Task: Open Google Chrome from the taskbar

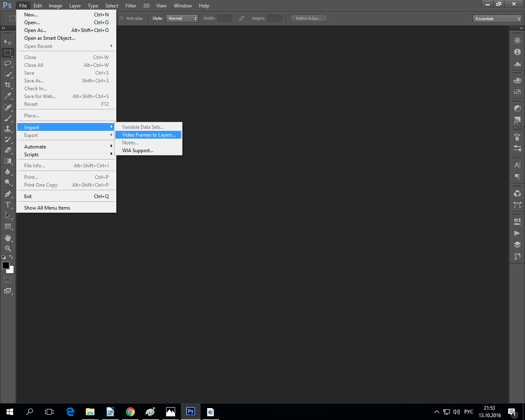Action: pos(130,412)
